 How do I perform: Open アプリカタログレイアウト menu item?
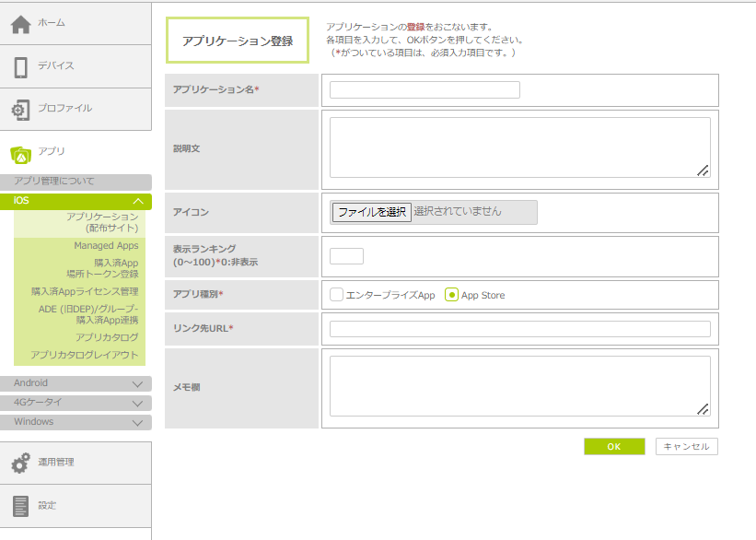click(85, 355)
